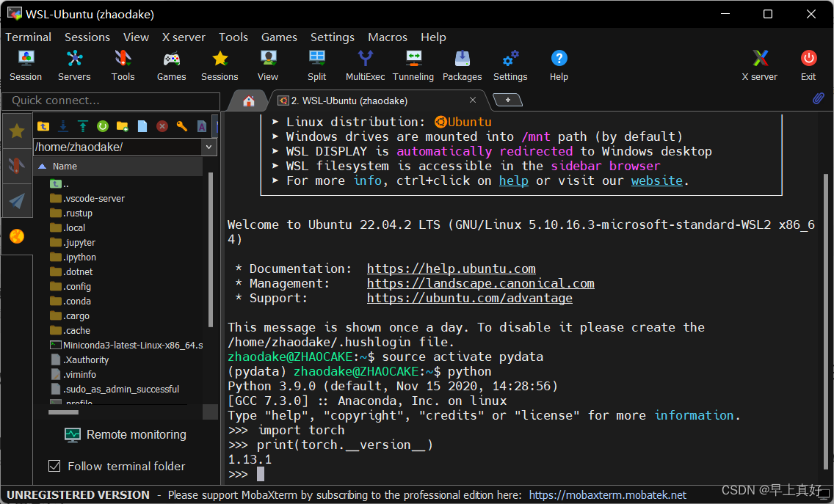Upload files with teal up-arrow icon
This screenshot has width=834, height=504.
click(82, 126)
